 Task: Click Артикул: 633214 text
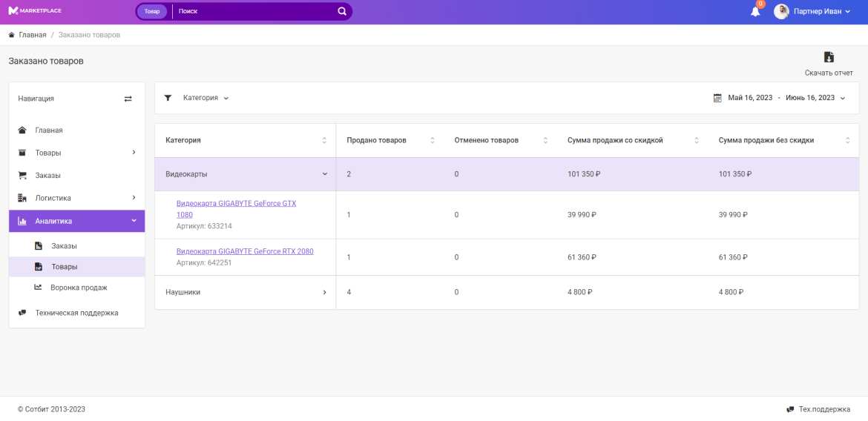[x=204, y=226]
